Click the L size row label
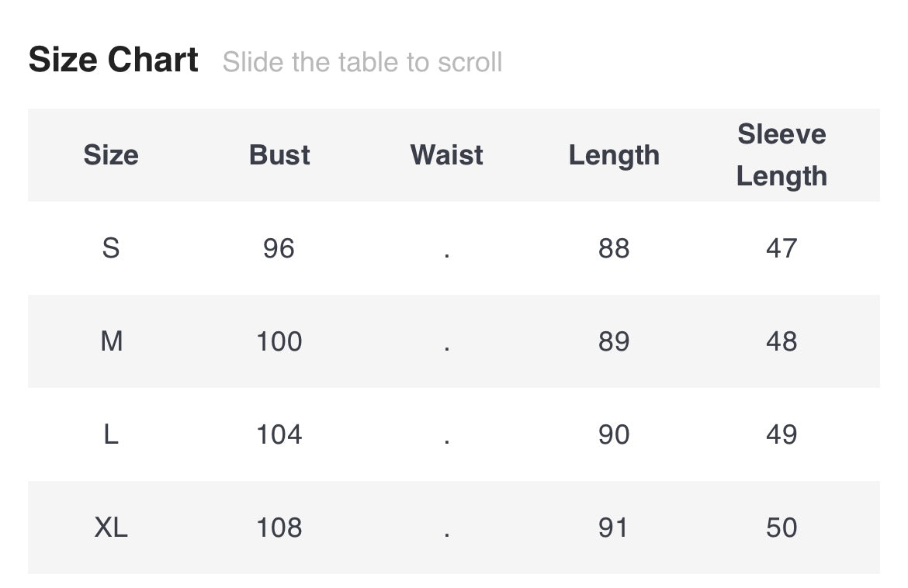The width and height of the screenshot is (908, 588). pyautogui.click(x=111, y=434)
